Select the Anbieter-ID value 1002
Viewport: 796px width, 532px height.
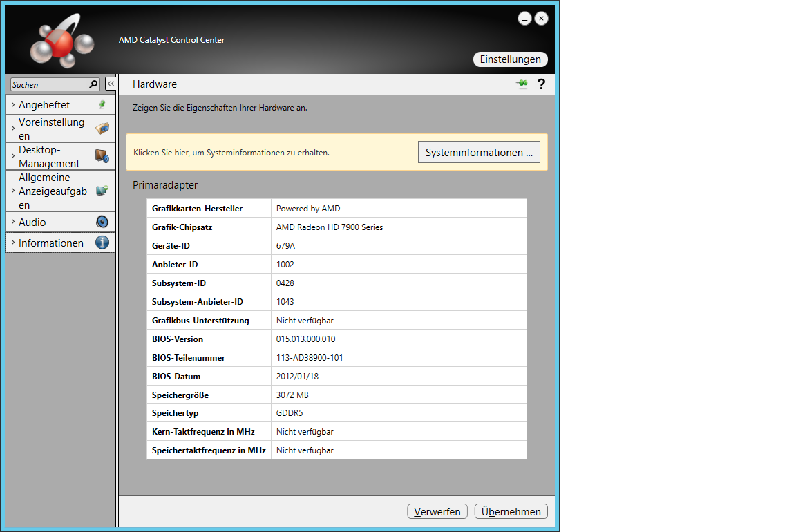[x=285, y=265]
